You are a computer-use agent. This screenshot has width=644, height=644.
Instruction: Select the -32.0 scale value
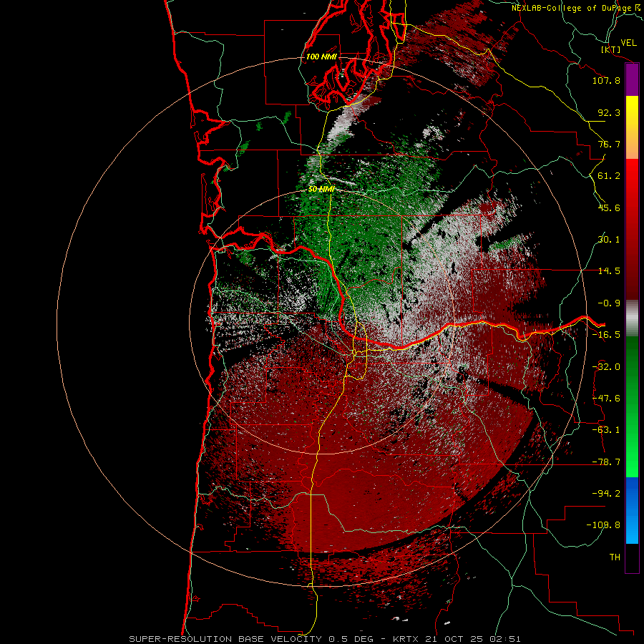(x=606, y=367)
